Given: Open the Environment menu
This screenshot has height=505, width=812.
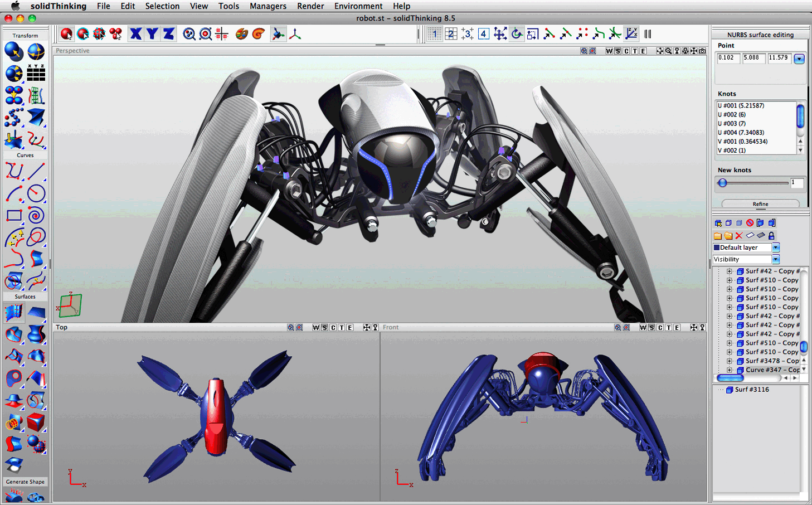Looking at the screenshot, I should coord(358,6).
